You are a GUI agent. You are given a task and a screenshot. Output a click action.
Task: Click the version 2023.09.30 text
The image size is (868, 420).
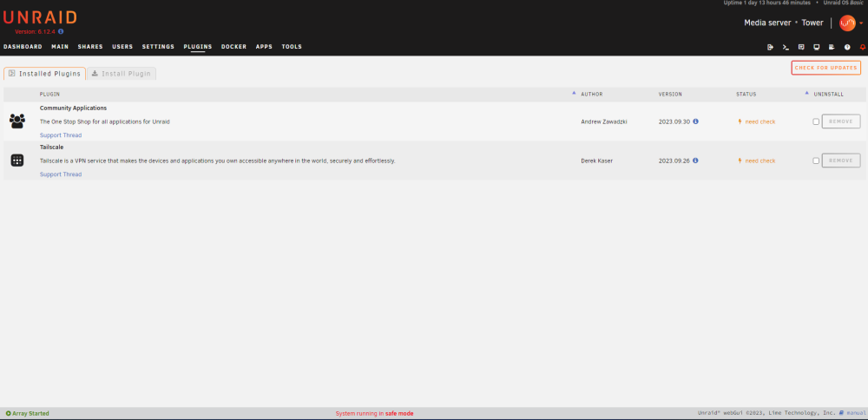pos(674,121)
